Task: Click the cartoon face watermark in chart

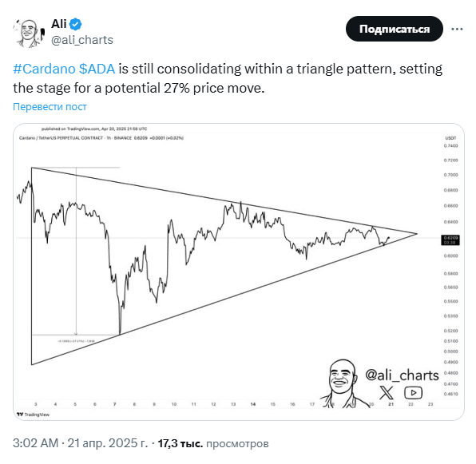Action: coord(343,384)
